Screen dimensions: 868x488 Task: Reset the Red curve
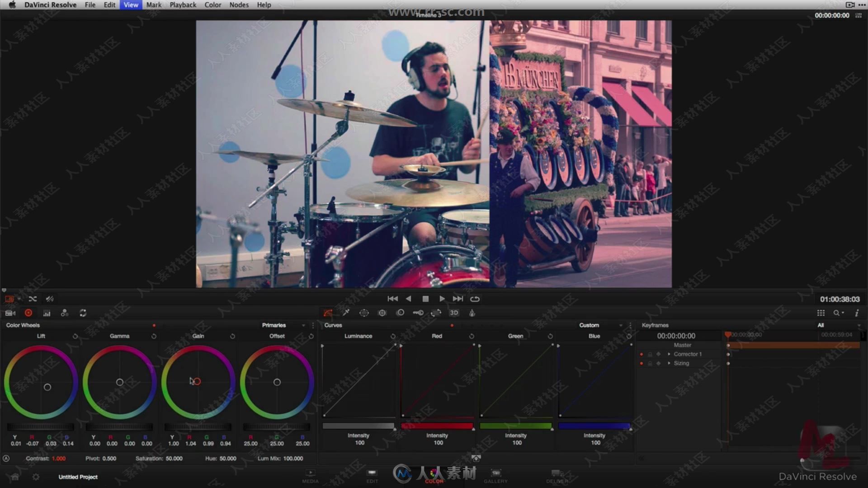(x=472, y=336)
